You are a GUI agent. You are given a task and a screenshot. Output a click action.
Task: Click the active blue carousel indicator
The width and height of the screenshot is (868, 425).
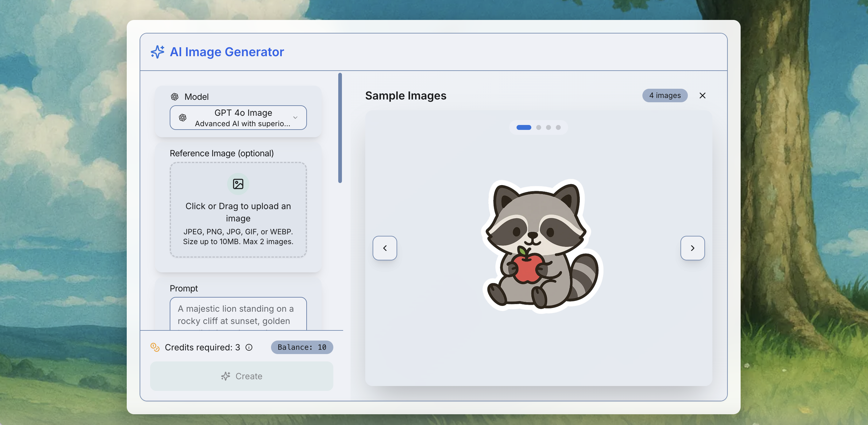(x=524, y=128)
